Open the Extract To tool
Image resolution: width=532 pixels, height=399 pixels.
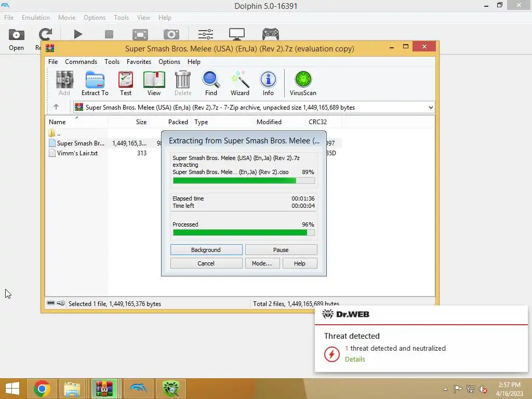click(95, 84)
